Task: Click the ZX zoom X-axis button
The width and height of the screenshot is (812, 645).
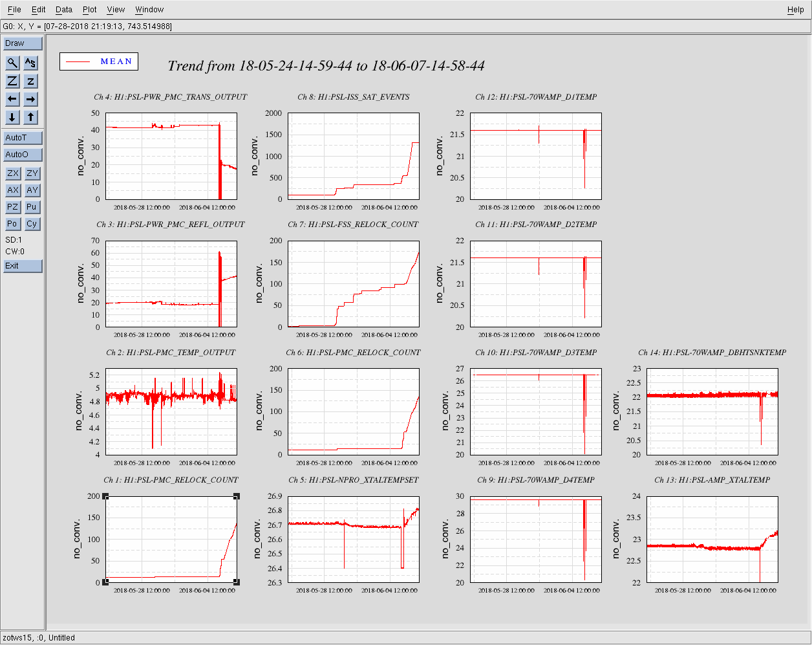Action: (x=12, y=173)
